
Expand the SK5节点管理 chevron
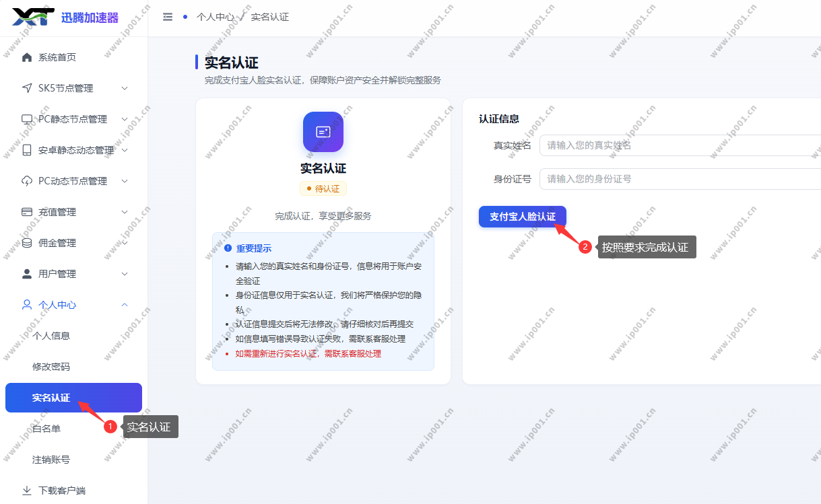tap(125, 88)
